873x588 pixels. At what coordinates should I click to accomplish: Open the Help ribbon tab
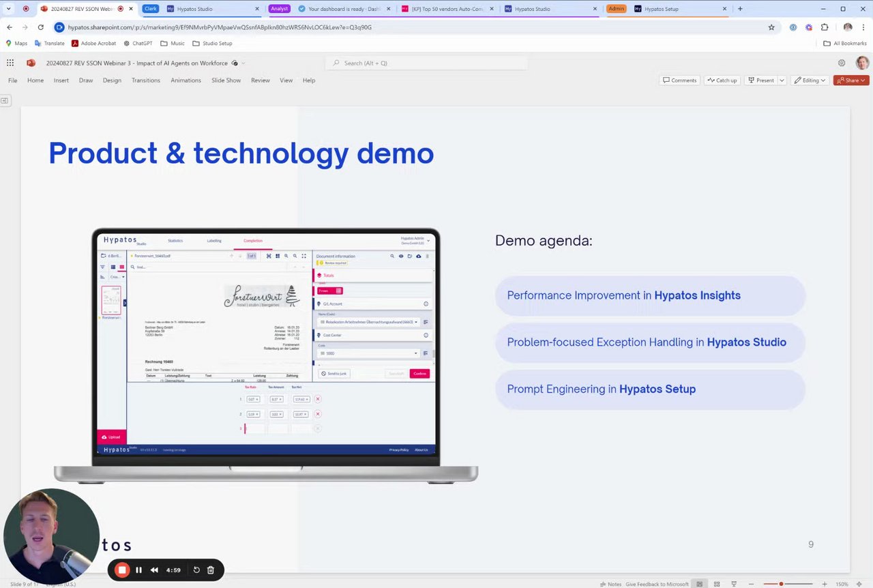click(x=309, y=80)
